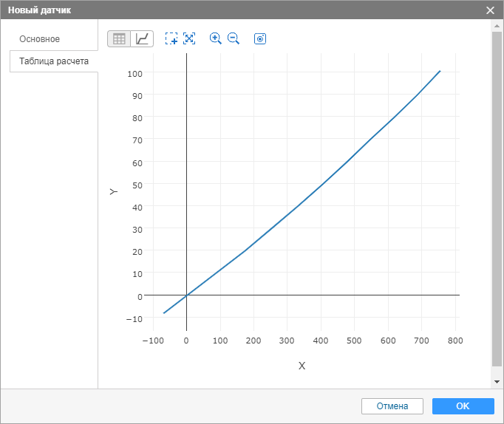Click Y axis label 0
The image size is (504, 424).
point(140,297)
